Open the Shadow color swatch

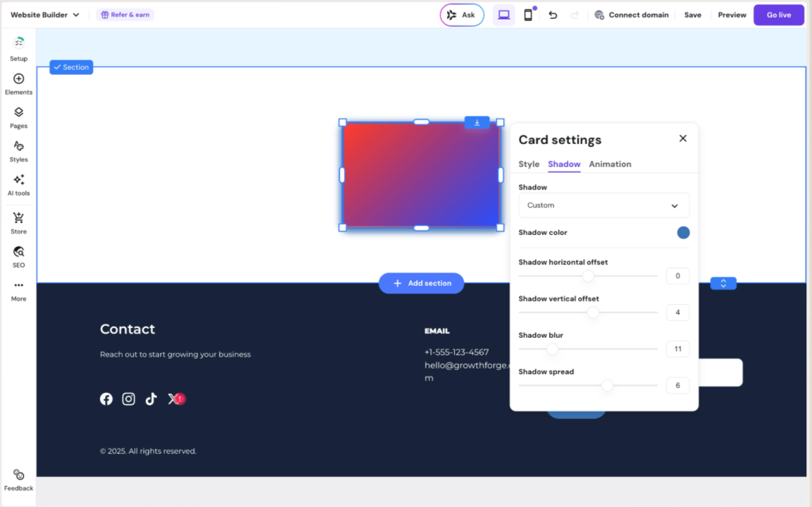683,233
